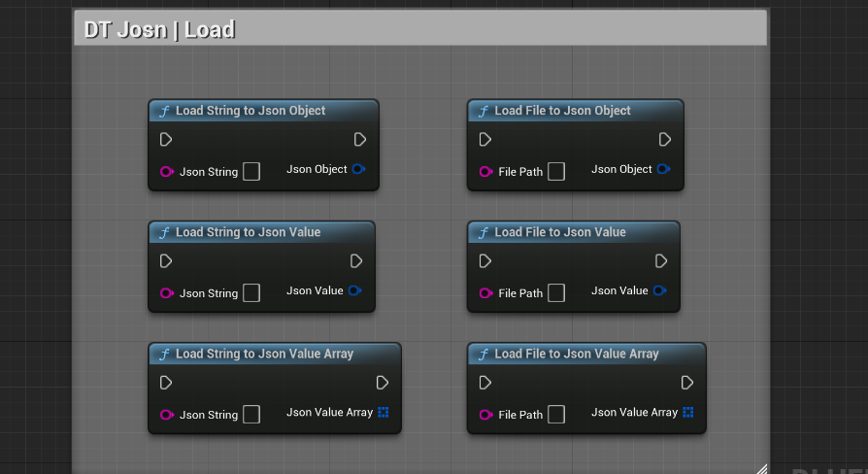The height and width of the screenshot is (474, 868).
Task: Click Json String text box on Load String to Json Value Array
Action: pos(251,415)
